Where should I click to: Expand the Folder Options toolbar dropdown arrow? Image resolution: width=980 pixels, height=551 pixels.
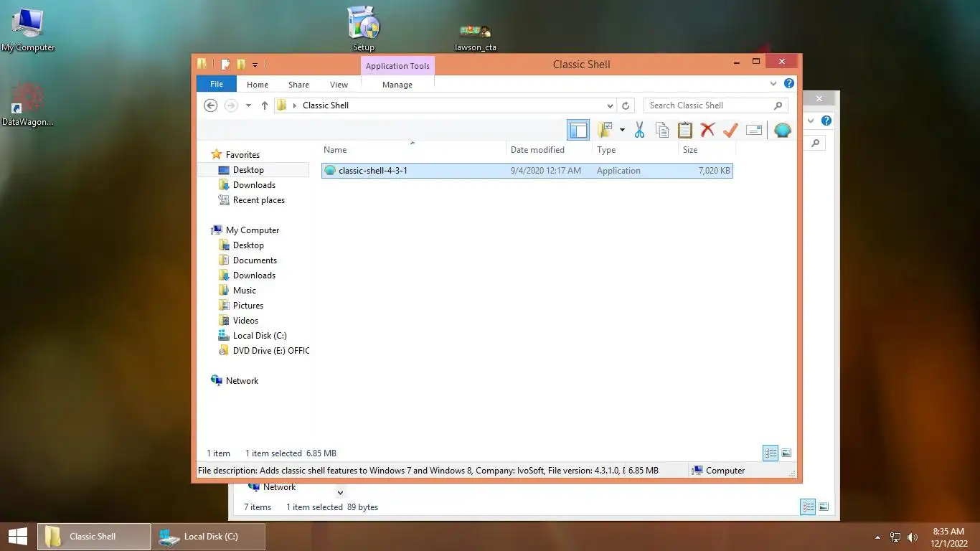[x=622, y=130]
